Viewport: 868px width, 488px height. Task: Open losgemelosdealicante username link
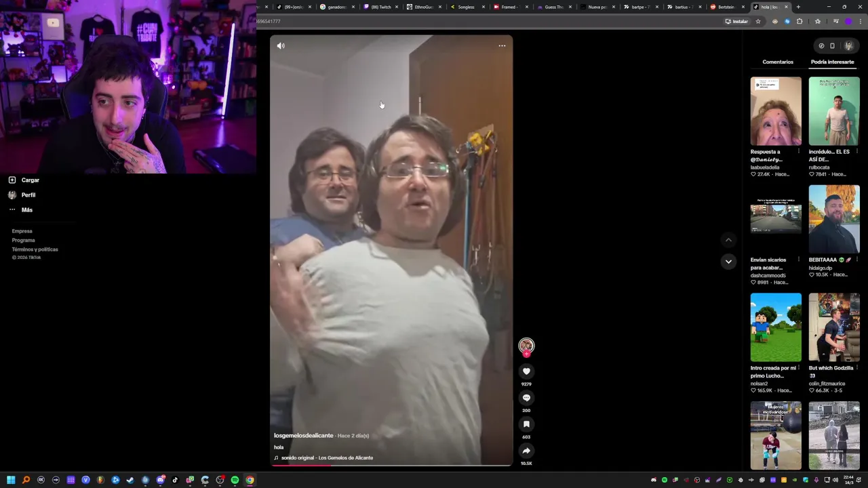pyautogui.click(x=304, y=436)
